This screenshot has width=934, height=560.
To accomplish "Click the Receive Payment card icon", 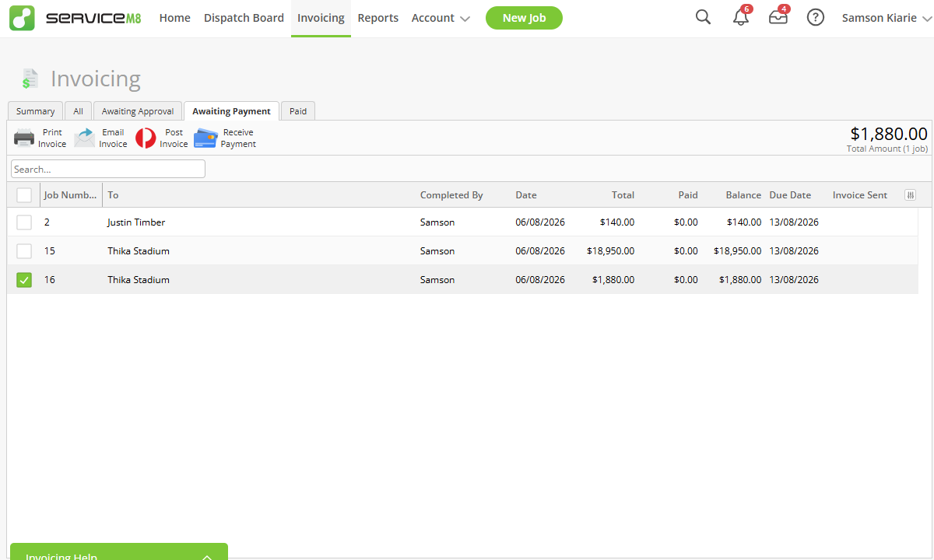I will point(205,138).
